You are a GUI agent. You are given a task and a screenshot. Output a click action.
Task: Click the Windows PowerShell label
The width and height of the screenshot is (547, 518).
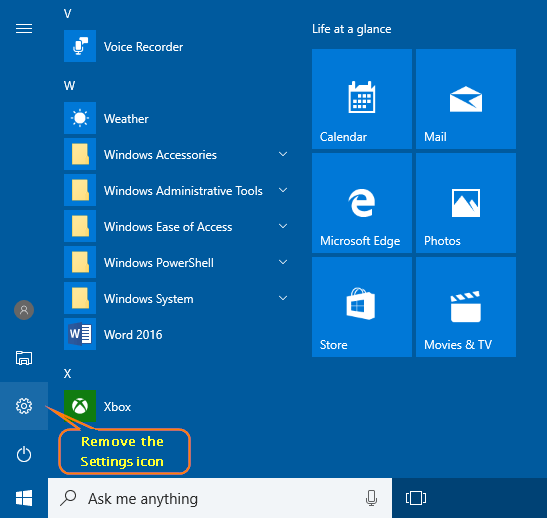pos(159,263)
